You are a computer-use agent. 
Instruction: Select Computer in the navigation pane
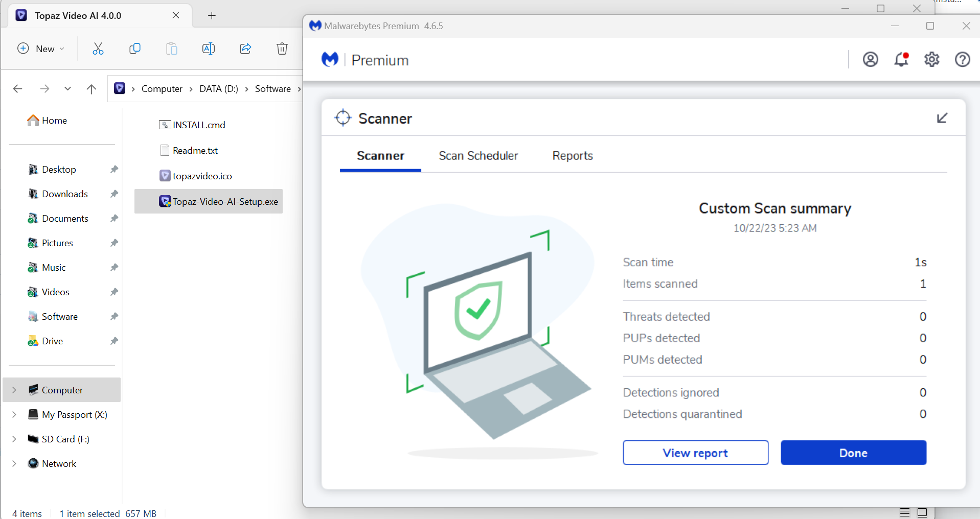coord(62,390)
